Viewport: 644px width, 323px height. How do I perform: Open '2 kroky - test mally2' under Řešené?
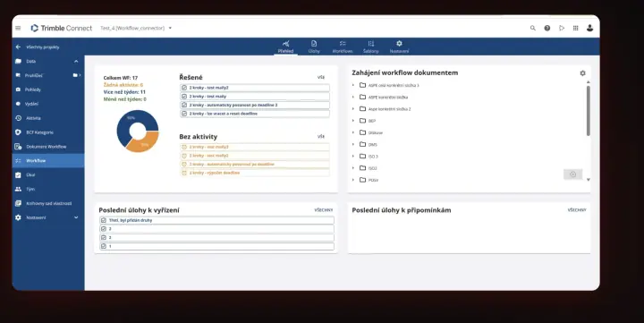coord(255,88)
